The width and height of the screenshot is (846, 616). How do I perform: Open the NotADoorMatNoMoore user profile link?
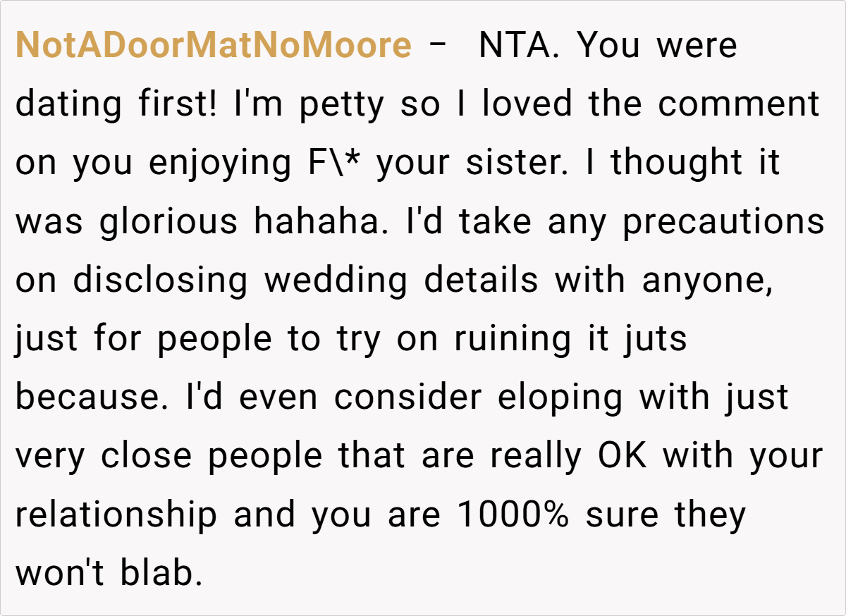point(213,47)
